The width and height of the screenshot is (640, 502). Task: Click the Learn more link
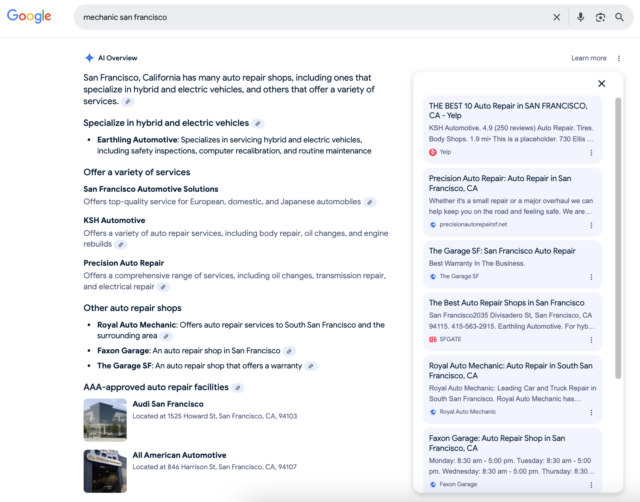588,58
